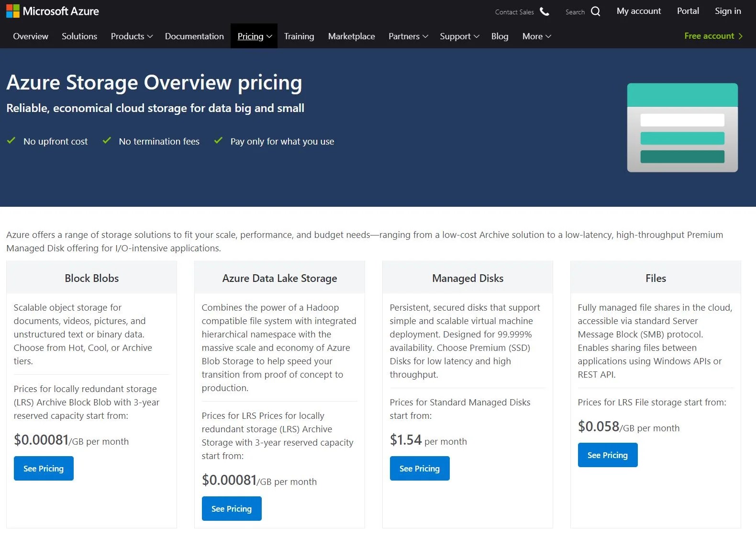Click the Azure Data Lake Storage heading

(280, 278)
